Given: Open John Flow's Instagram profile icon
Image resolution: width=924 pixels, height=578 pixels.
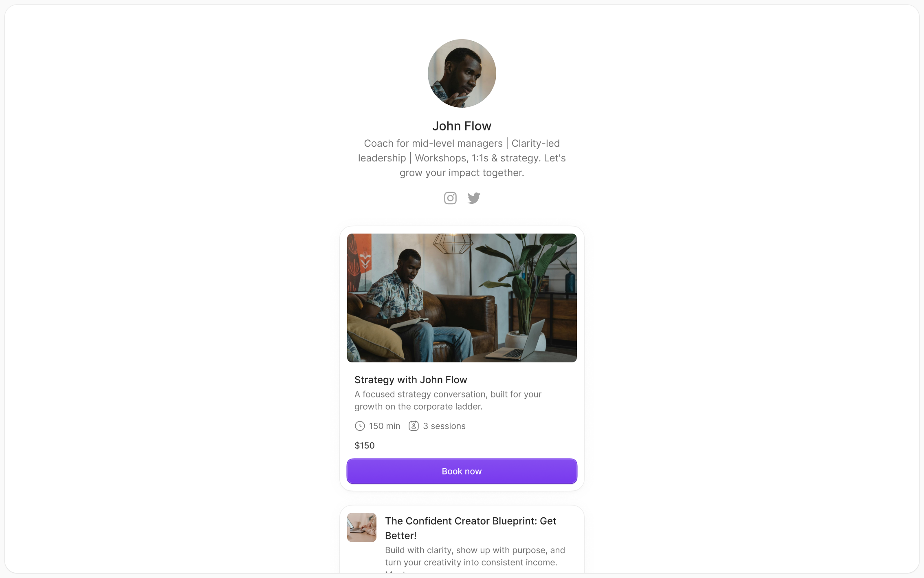Looking at the screenshot, I should coord(450,198).
